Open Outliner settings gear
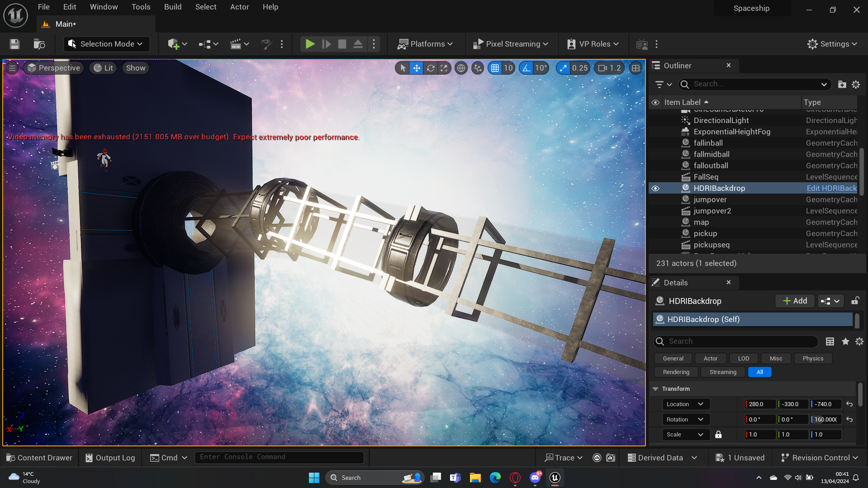The width and height of the screenshot is (868, 488). click(x=856, y=84)
